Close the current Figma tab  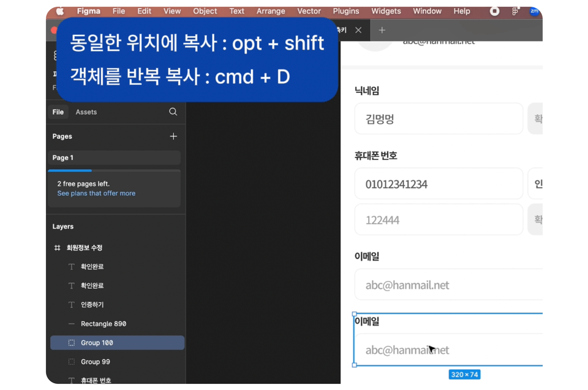pyautogui.click(x=358, y=30)
